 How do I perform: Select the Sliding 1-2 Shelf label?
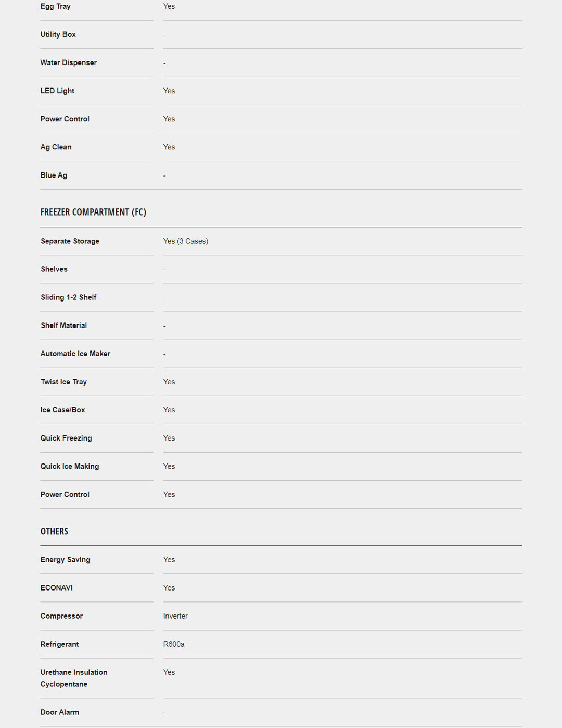click(69, 297)
